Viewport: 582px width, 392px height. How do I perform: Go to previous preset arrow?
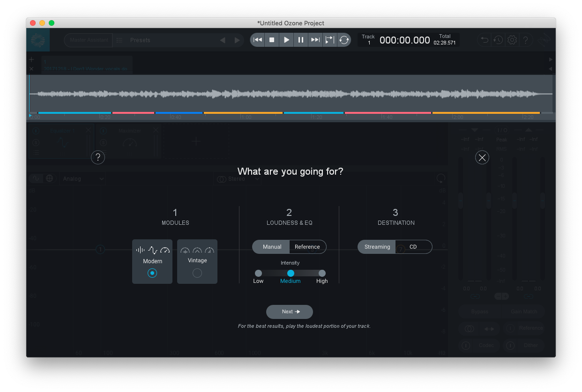[223, 40]
